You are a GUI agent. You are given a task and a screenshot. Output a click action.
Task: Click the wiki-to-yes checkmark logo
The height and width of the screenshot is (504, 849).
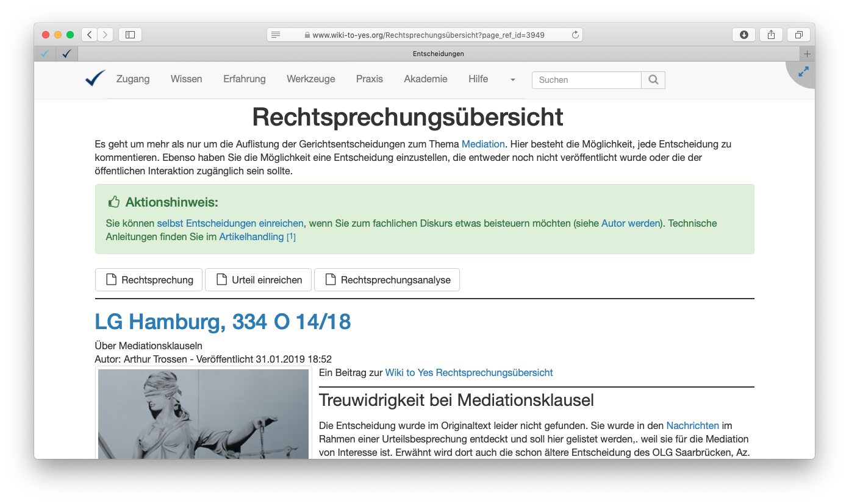95,79
